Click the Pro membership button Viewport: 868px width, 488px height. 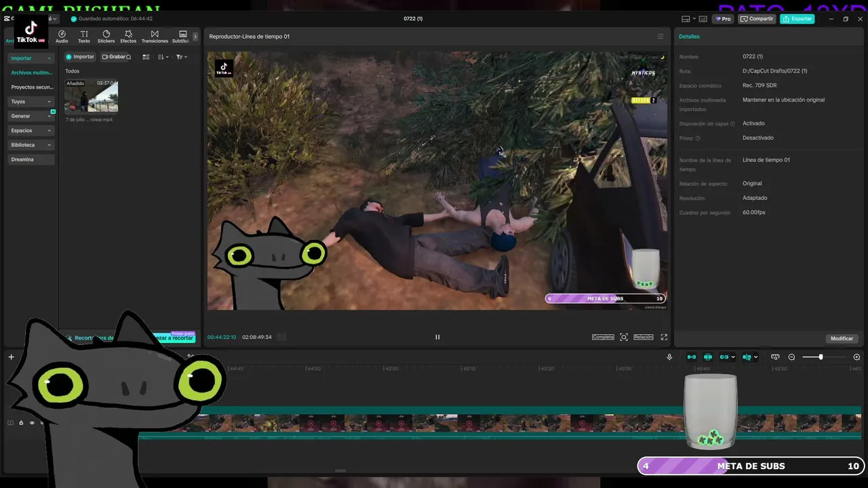click(x=723, y=19)
